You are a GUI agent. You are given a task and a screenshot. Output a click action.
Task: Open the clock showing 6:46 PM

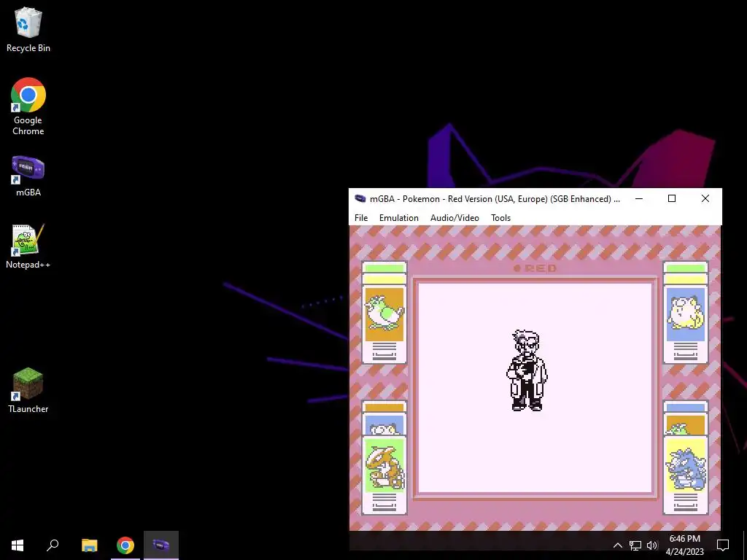pos(684,545)
